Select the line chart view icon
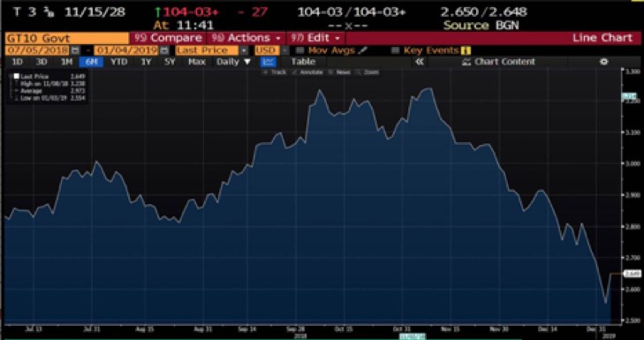Viewport: 644px width, 340px height. coord(268,62)
